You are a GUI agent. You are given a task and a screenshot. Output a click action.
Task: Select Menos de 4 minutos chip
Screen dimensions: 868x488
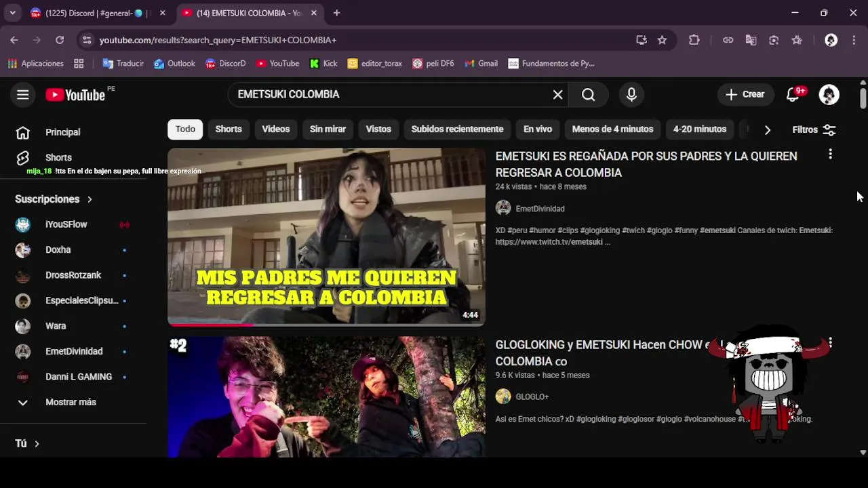tap(612, 129)
